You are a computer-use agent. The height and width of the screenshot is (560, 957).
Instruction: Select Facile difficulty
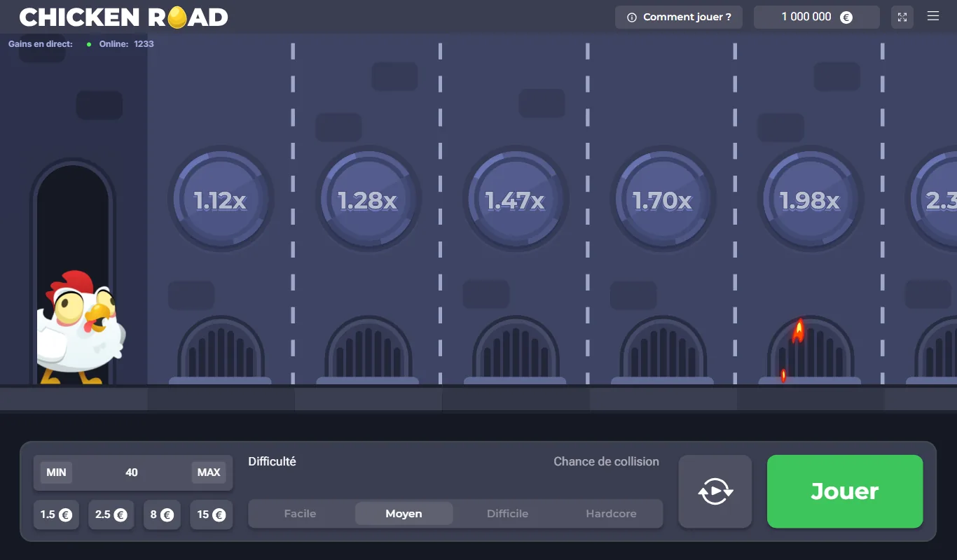pos(300,514)
